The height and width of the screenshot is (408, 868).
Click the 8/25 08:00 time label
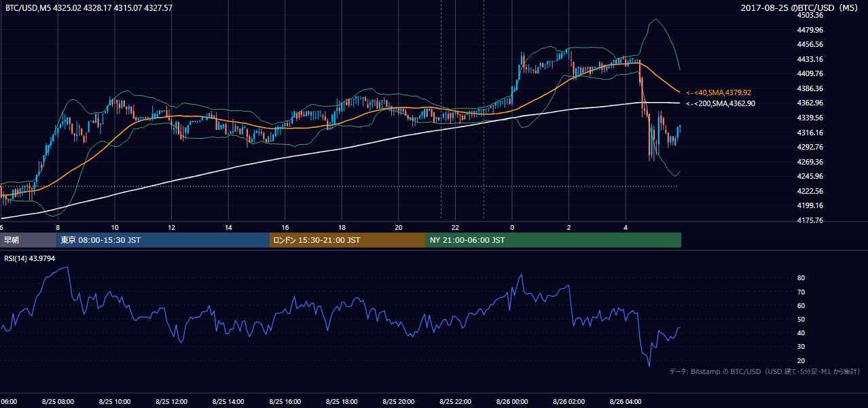(58, 402)
